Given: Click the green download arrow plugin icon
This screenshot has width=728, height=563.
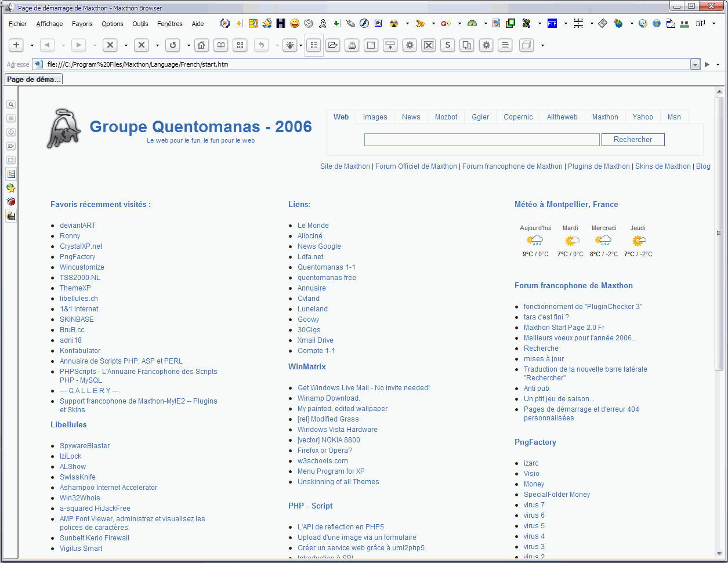Looking at the screenshot, I should [336, 23].
